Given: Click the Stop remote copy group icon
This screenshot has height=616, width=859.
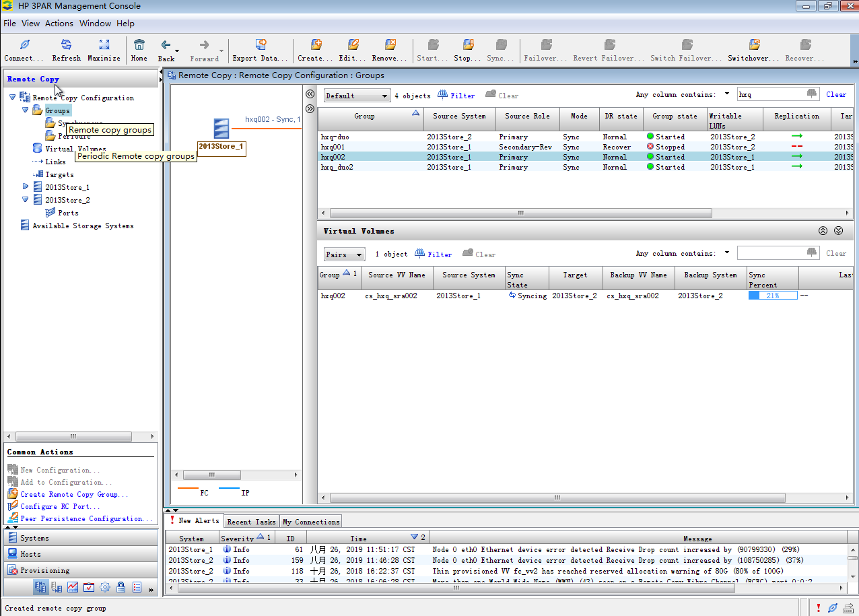Looking at the screenshot, I should [x=467, y=45].
